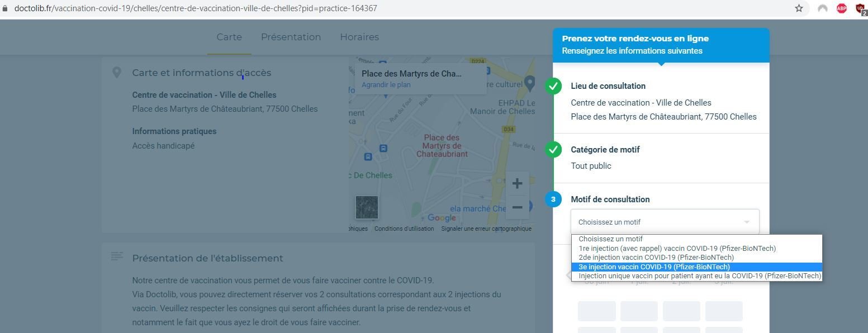Click the green check next to Catégorie de motif
Image resolution: width=868 pixels, height=333 pixels.
coord(553,150)
